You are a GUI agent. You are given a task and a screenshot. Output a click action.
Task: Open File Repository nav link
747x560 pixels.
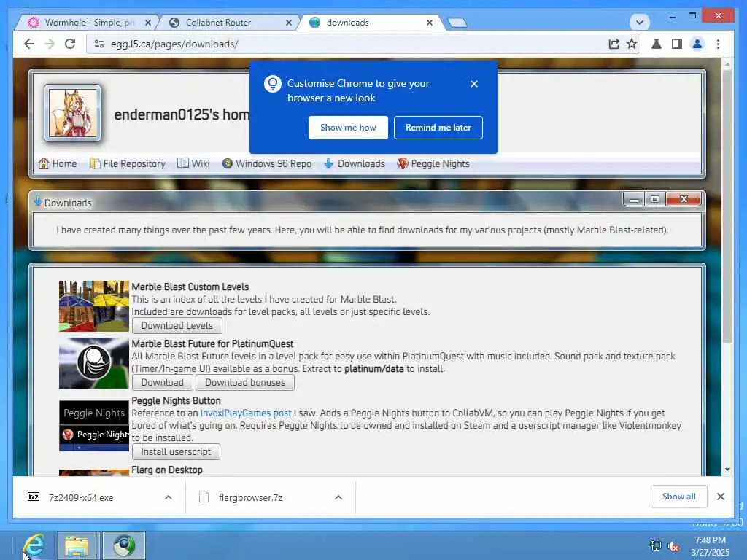coord(128,164)
